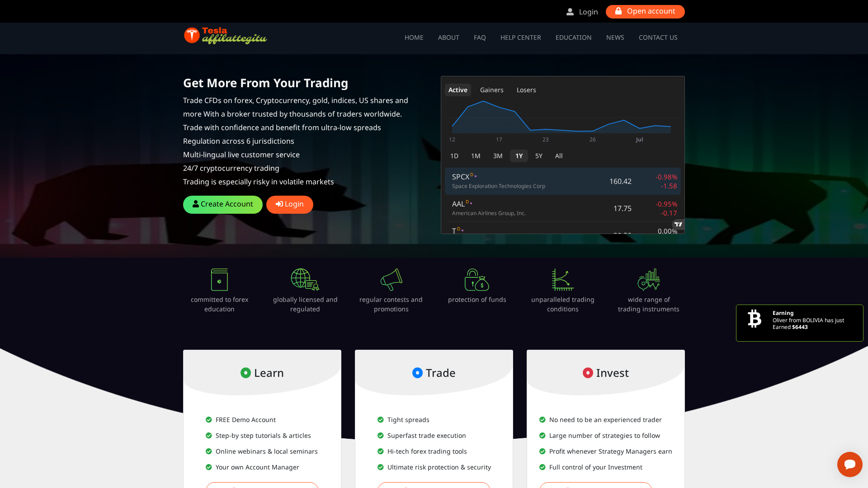Image resolution: width=868 pixels, height=488 pixels.
Task: Click the TradingView logo on the widget
Action: click(678, 225)
